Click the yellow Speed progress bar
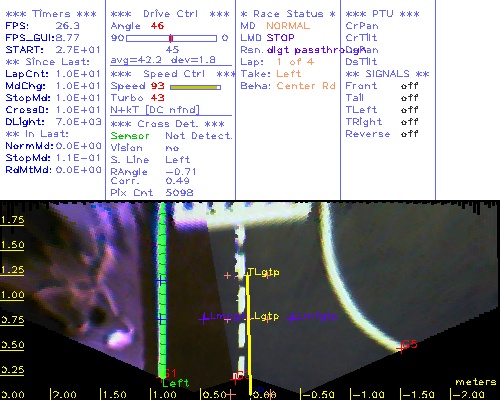Image resolution: width=500 pixels, height=400 pixels. click(x=195, y=87)
